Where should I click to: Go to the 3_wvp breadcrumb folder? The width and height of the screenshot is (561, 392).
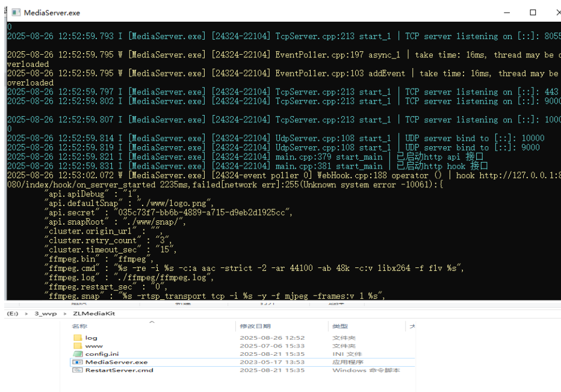[45, 313]
